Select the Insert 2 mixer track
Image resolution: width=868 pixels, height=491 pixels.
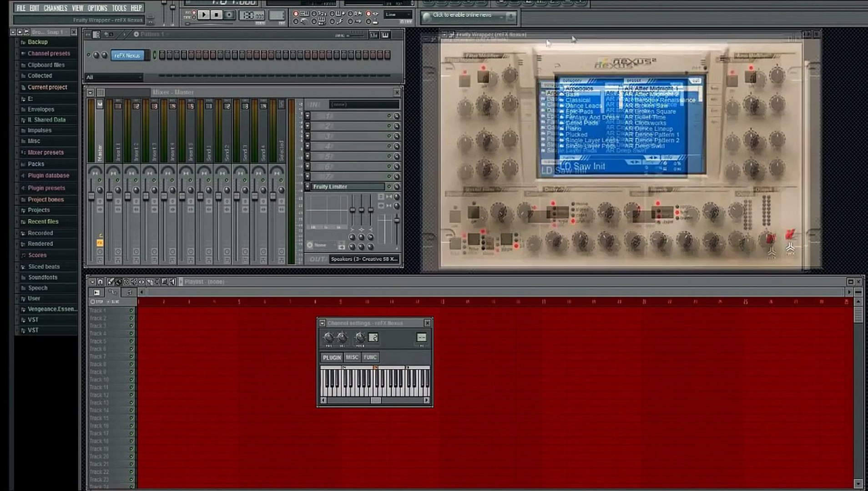[136, 132]
